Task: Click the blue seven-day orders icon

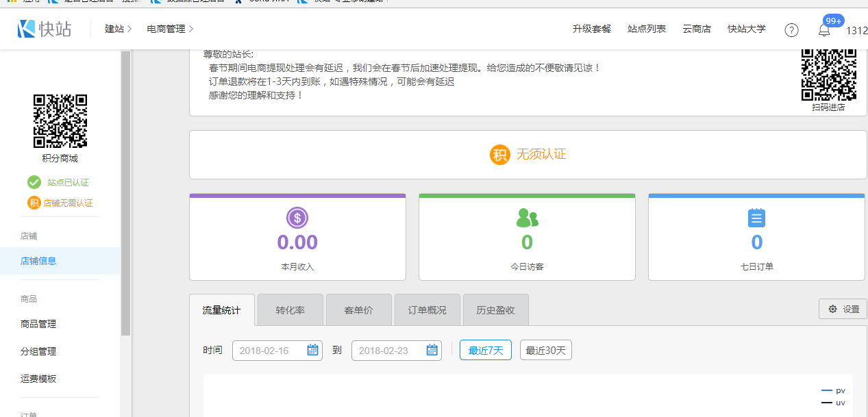Action: coord(756,218)
